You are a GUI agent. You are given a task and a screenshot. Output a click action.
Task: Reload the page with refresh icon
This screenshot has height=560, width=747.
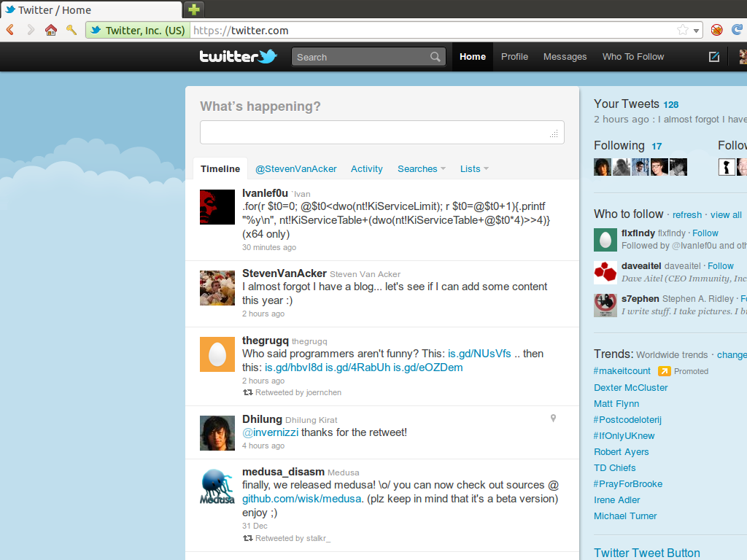pyautogui.click(x=737, y=30)
